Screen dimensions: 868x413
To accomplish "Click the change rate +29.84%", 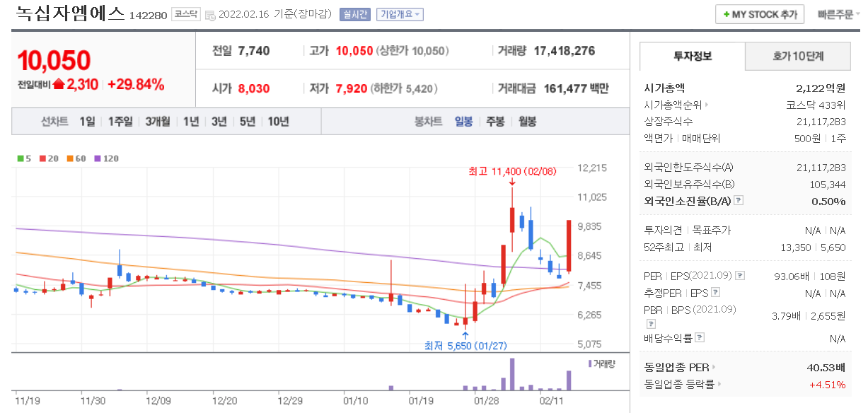I will tap(136, 85).
